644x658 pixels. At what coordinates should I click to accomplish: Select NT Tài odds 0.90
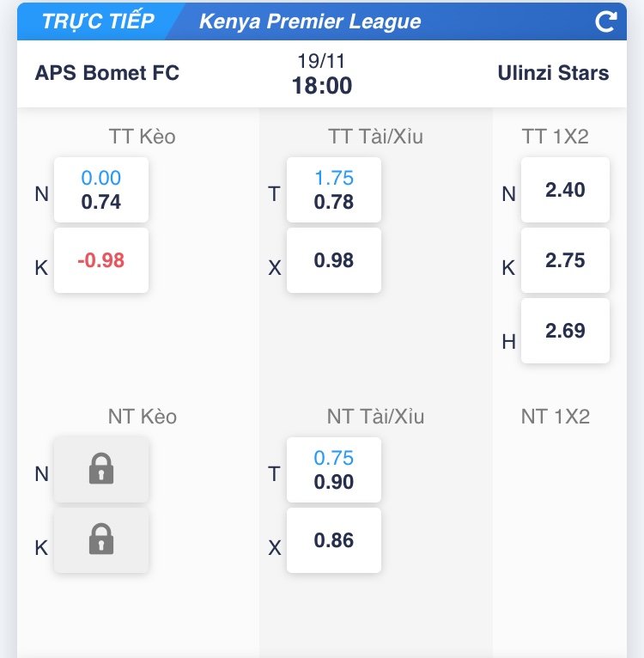coord(334,470)
